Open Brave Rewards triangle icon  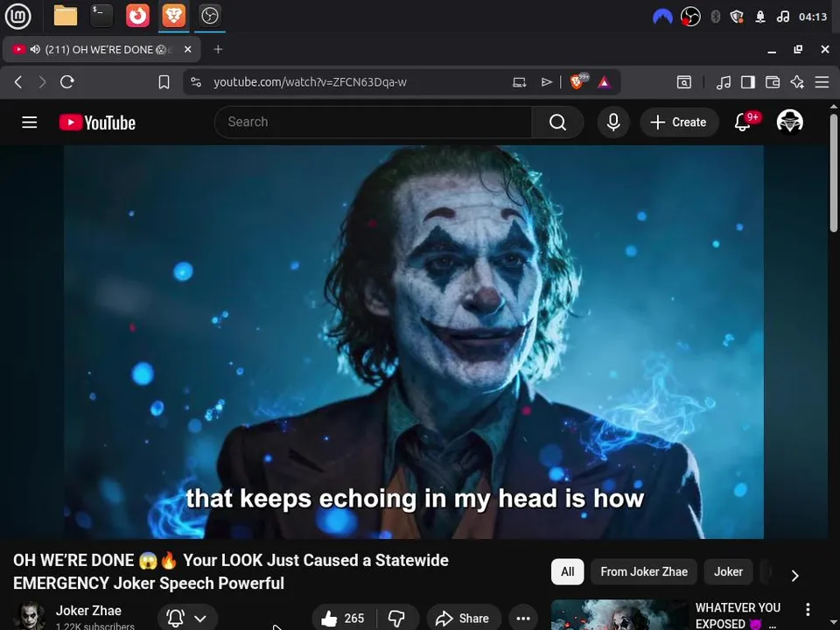[x=604, y=82]
